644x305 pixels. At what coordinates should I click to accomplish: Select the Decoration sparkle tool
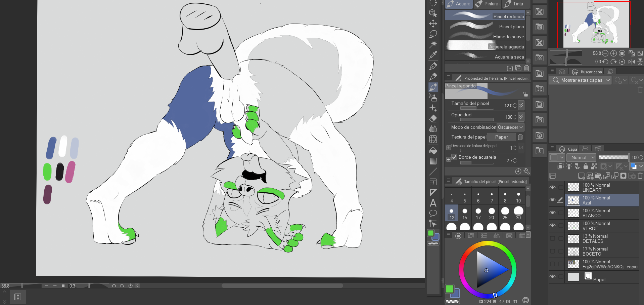[433, 108]
